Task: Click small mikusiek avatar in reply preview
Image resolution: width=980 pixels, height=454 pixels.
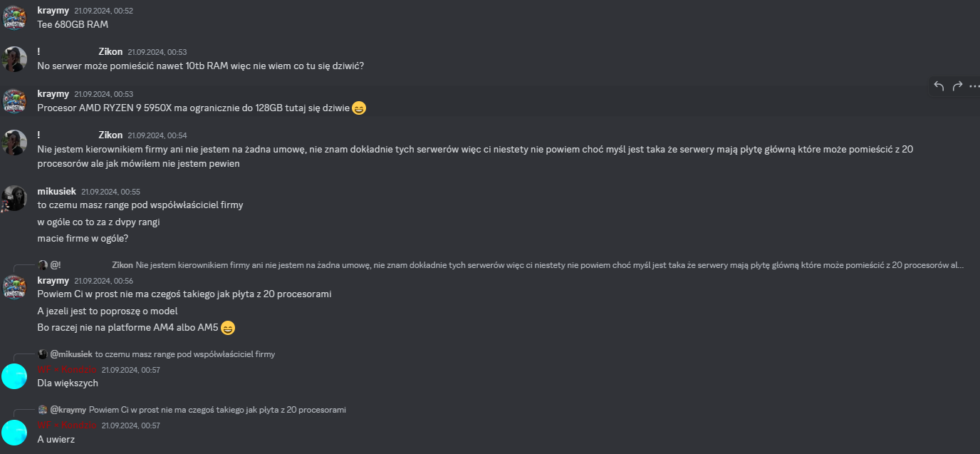Action: (43, 354)
